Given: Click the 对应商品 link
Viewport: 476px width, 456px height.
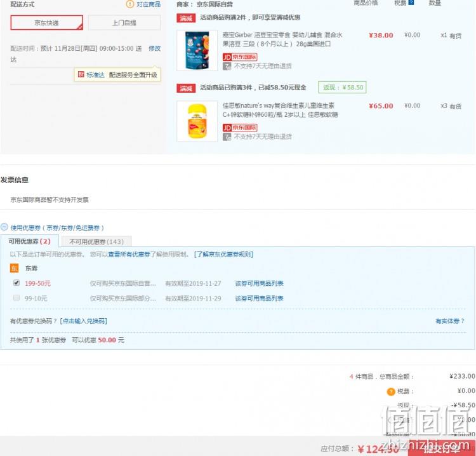Looking at the screenshot, I should (x=149, y=4).
